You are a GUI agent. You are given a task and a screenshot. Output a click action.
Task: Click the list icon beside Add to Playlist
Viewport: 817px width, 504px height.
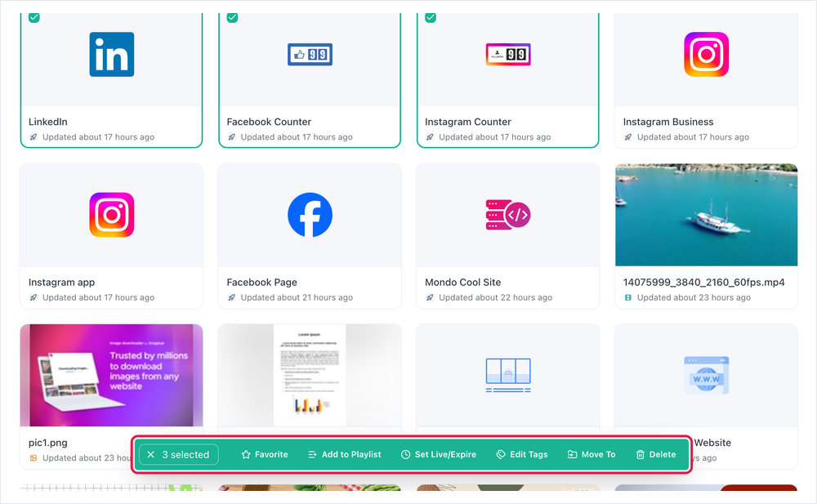pyautogui.click(x=312, y=454)
